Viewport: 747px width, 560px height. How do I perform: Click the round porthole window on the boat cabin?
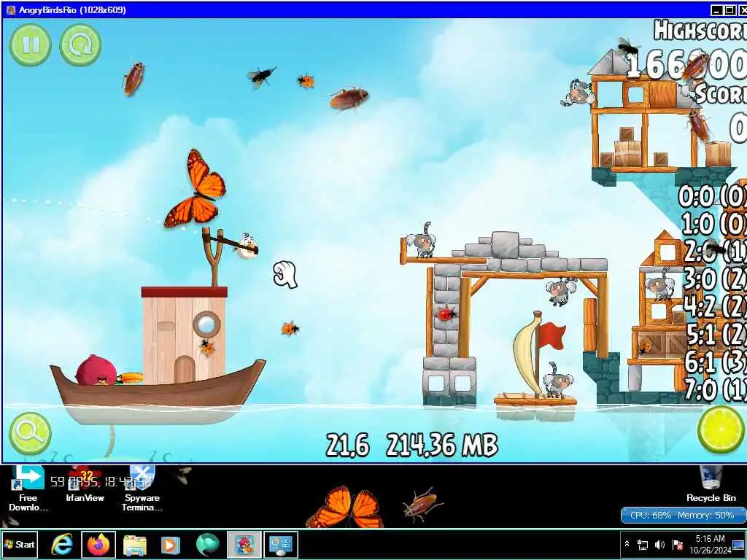tap(206, 324)
